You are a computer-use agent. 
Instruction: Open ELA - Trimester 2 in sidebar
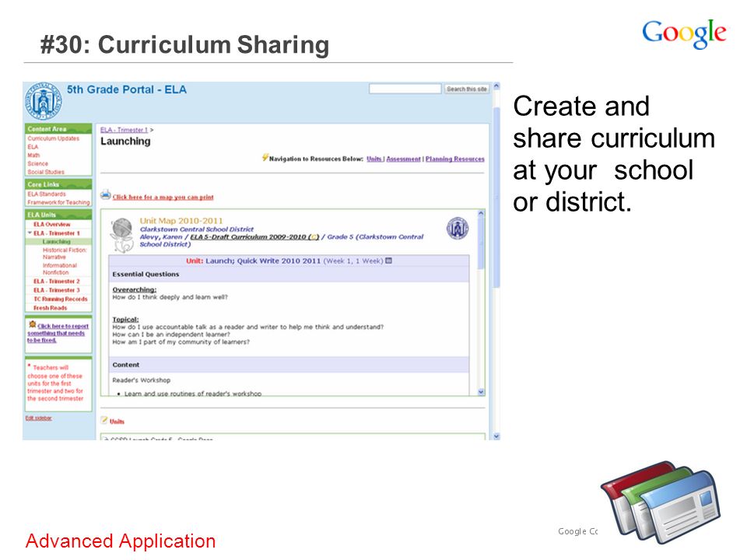pos(57,282)
